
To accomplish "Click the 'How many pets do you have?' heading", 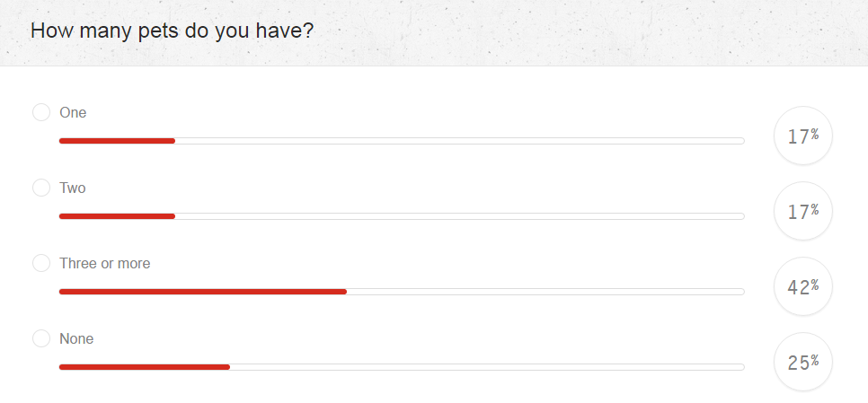I will pos(172,31).
